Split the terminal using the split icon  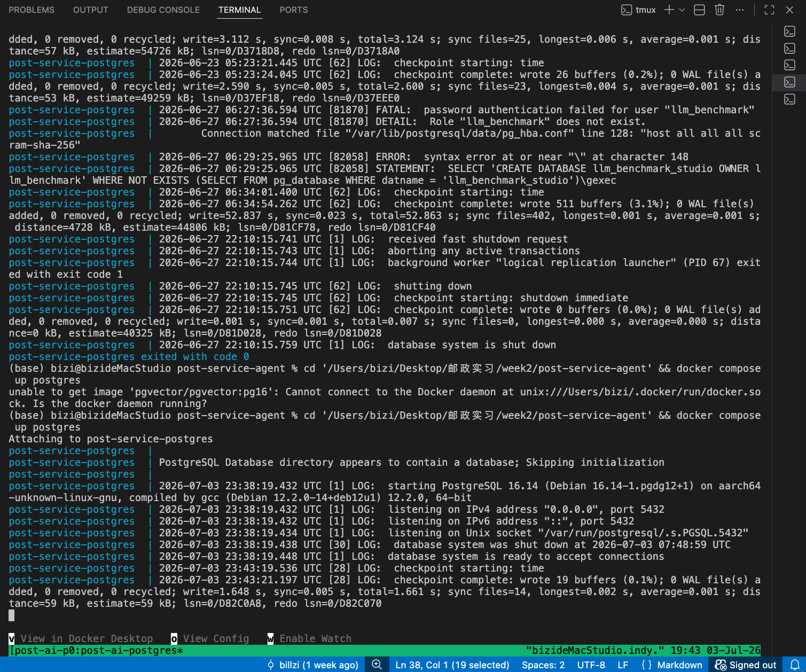coord(699,10)
